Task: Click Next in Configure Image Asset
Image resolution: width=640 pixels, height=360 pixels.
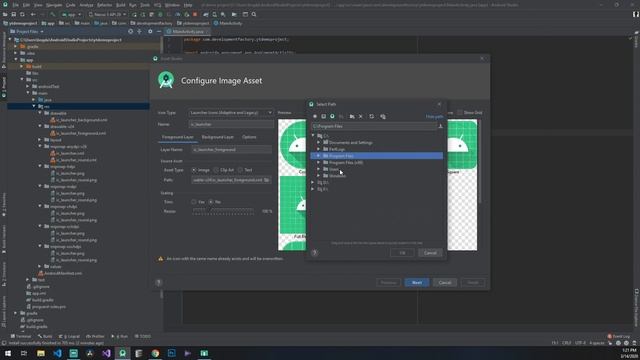Action: (x=417, y=282)
